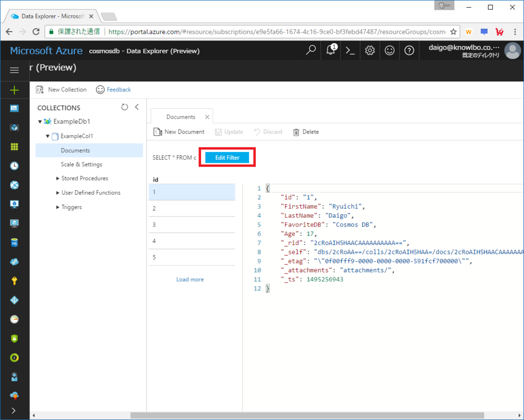Select document with id 5
The width and height of the screenshot is (524, 420).
[192, 257]
